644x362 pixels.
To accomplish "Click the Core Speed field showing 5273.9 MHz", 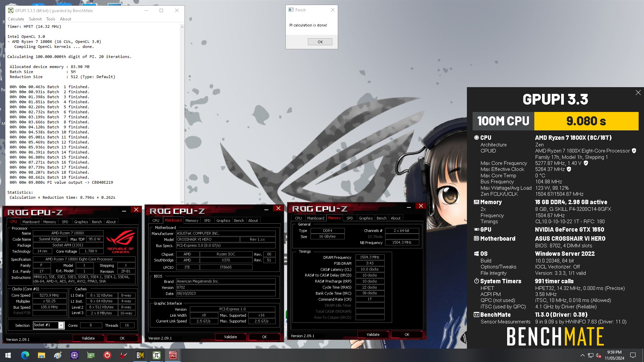I will coord(49,295).
